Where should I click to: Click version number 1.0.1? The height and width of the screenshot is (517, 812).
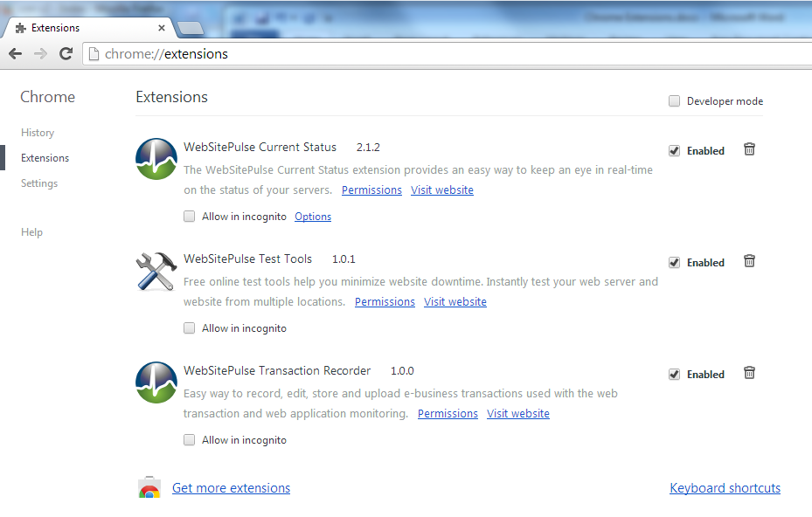point(344,259)
